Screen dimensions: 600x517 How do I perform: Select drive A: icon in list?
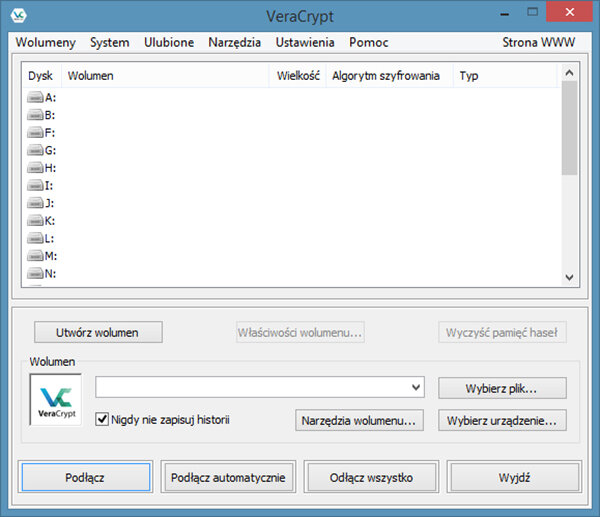point(35,98)
